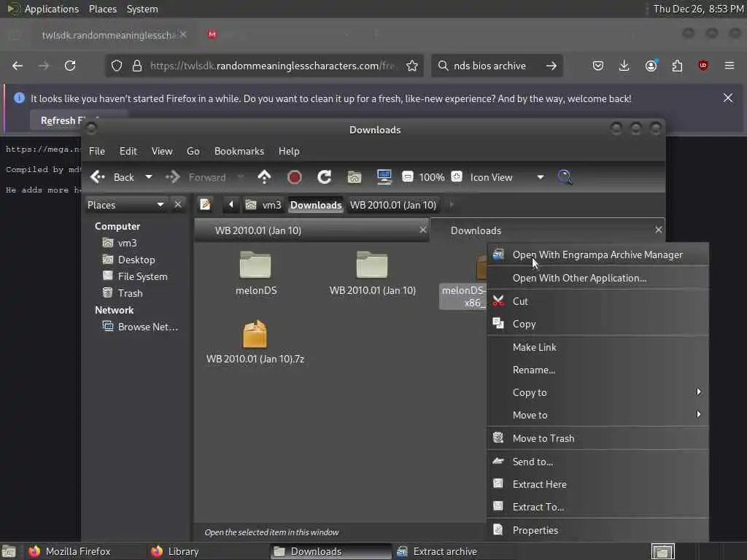Screen dimensions: 747x560
Task: Select the WB 2010.01 (Jan 10).7z archive
Action: pyautogui.click(x=255, y=334)
